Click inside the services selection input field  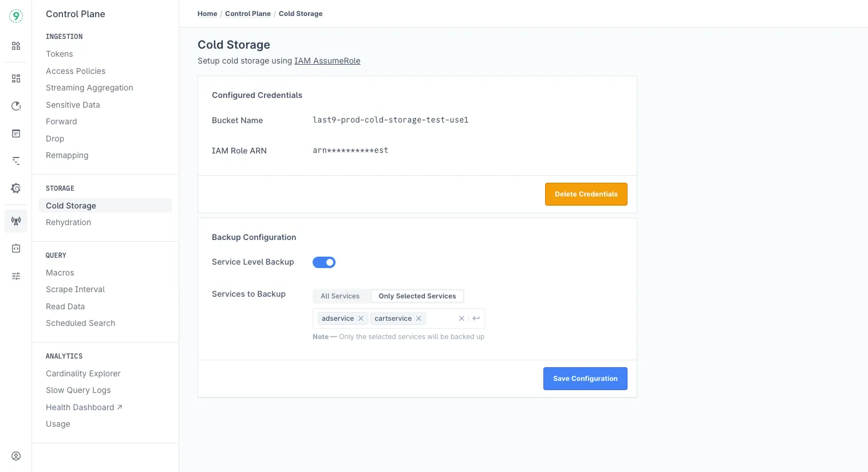coord(440,318)
